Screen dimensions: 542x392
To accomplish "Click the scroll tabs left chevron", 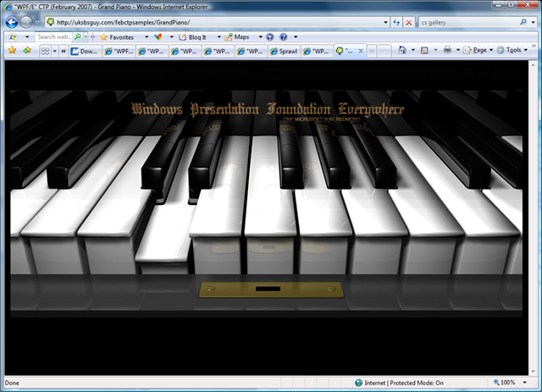I will [64, 51].
